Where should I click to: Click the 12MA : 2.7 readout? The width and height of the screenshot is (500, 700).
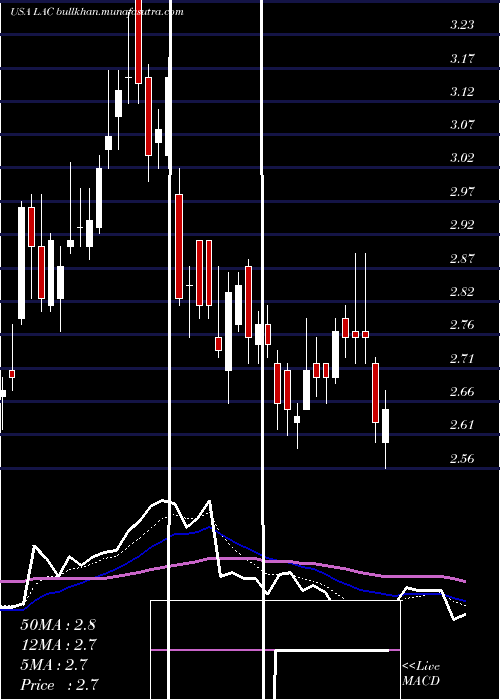click(58, 645)
